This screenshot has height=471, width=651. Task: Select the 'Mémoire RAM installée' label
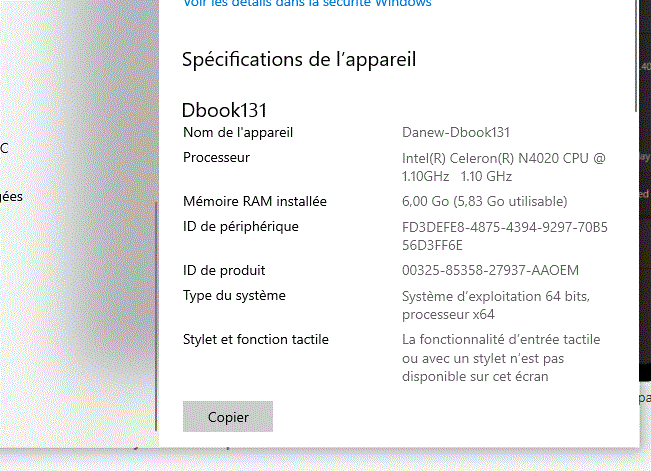coord(255,201)
